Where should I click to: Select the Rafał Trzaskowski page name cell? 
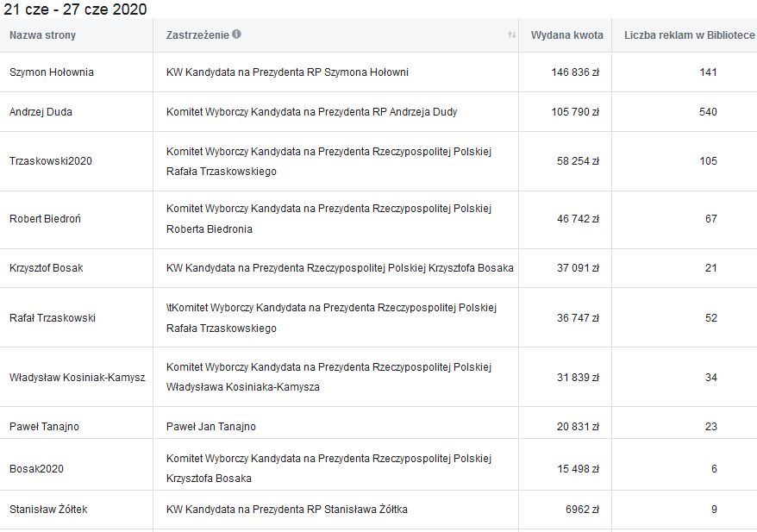52,318
